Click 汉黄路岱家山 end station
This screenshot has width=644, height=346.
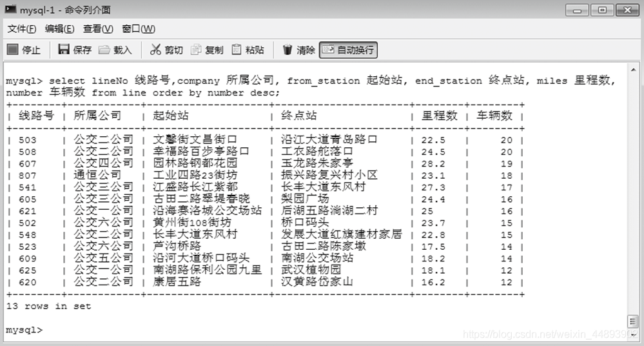[317, 282]
